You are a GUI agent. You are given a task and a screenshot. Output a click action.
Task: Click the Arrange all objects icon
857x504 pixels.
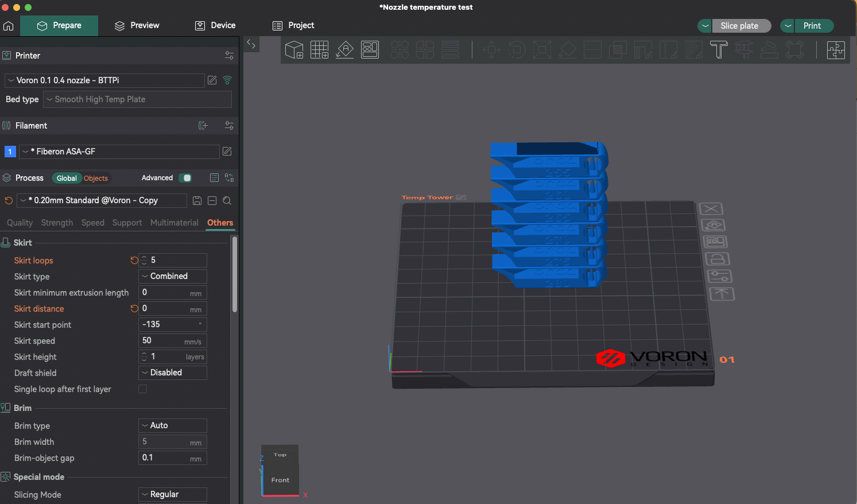pyautogui.click(x=370, y=50)
